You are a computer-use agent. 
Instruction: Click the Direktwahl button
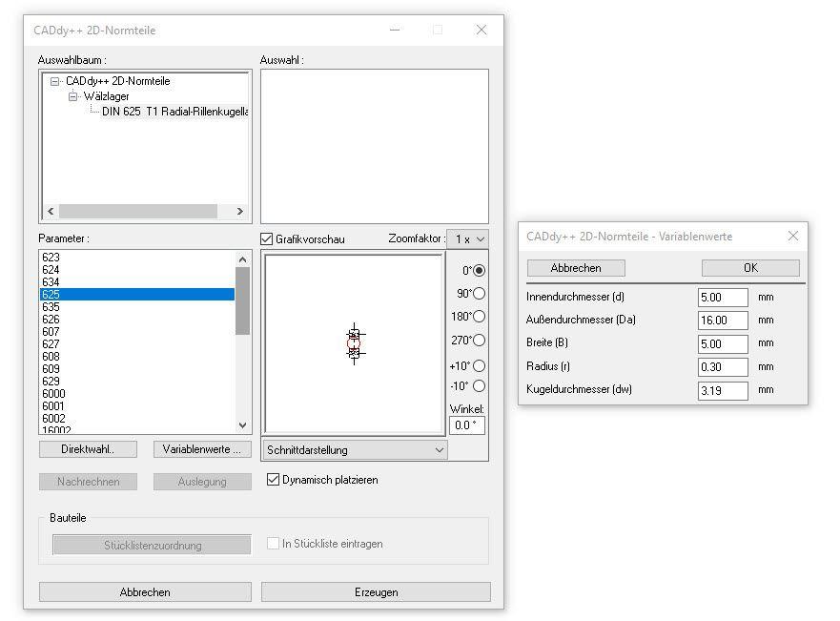(x=88, y=449)
